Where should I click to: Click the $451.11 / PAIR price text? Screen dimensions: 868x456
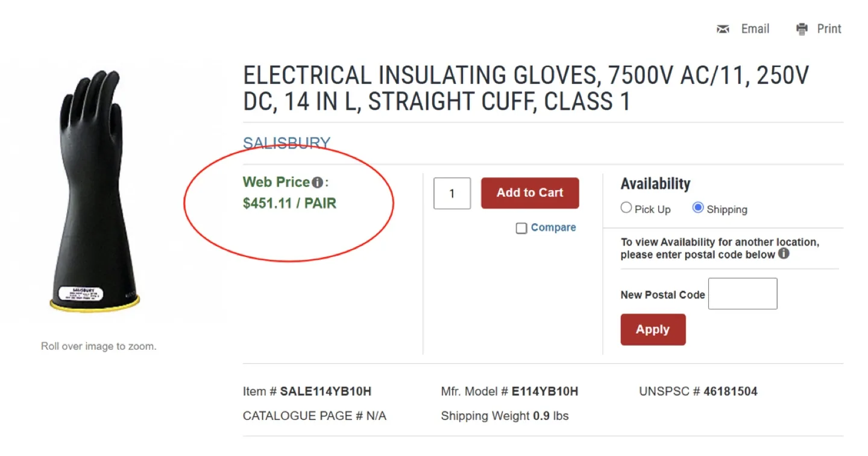point(289,203)
